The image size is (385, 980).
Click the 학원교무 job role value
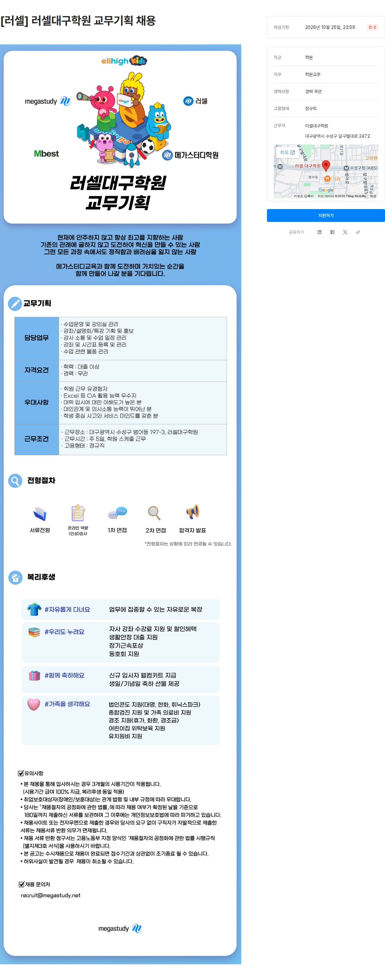point(313,74)
